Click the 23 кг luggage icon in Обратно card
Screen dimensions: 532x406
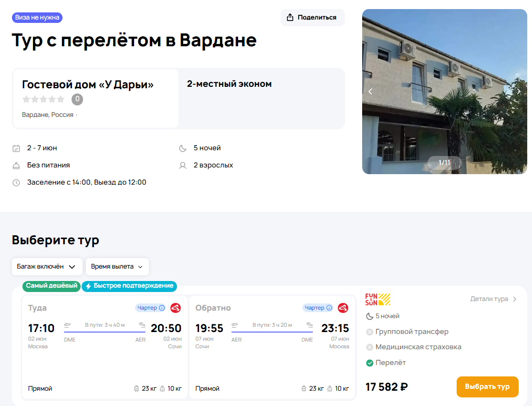(x=303, y=388)
